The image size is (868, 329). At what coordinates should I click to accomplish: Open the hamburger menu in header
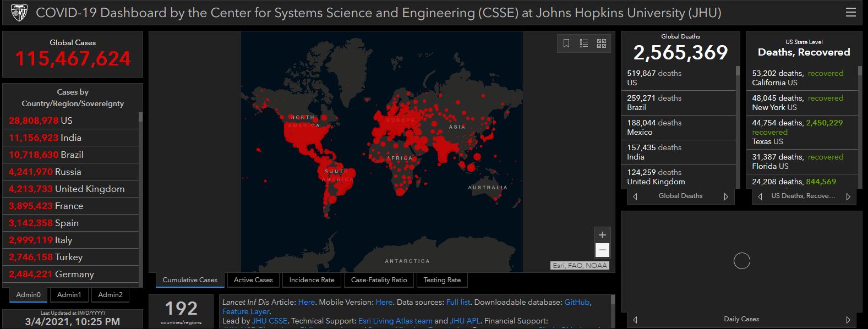click(850, 13)
